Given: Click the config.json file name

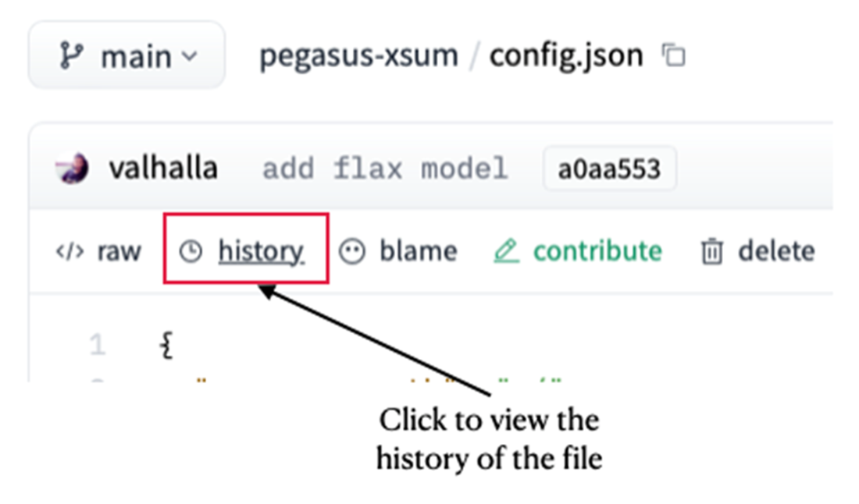Looking at the screenshot, I should click(566, 56).
